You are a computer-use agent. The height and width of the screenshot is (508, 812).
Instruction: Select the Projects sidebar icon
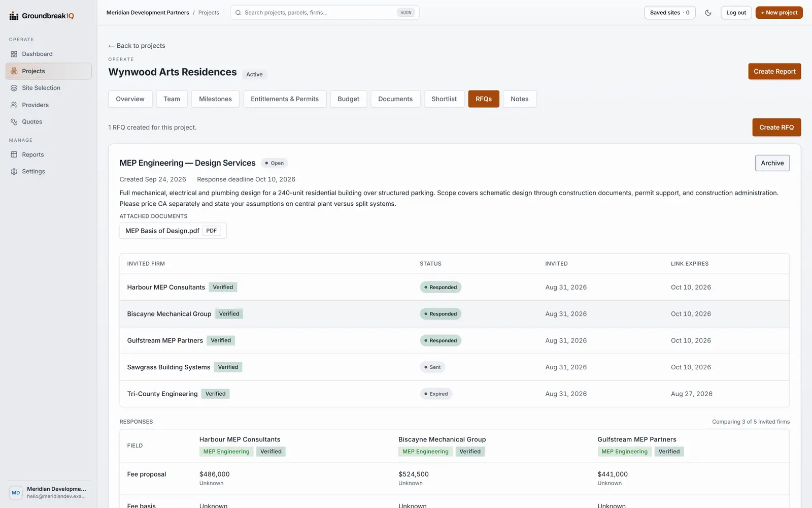tap(14, 71)
